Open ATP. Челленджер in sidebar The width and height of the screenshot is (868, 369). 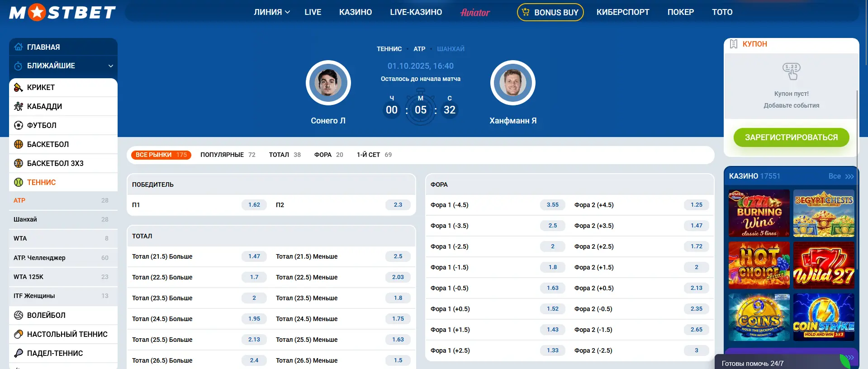click(63, 258)
